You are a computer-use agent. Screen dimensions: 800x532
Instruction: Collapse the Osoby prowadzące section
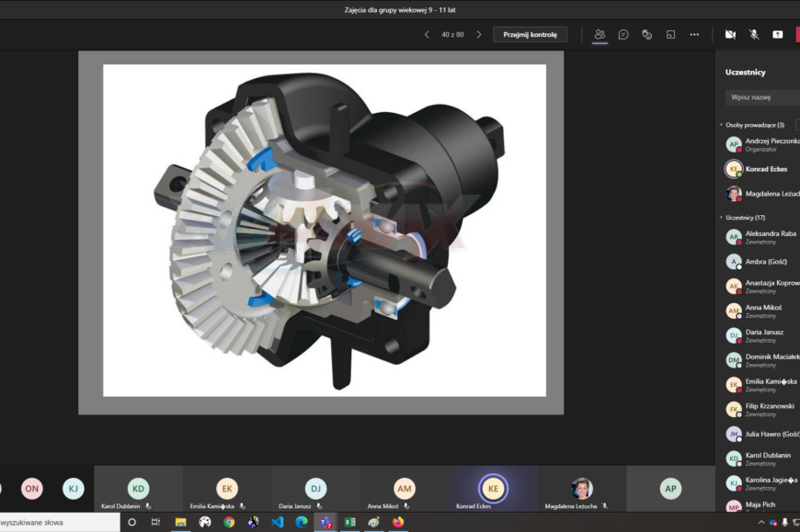[x=722, y=125]
